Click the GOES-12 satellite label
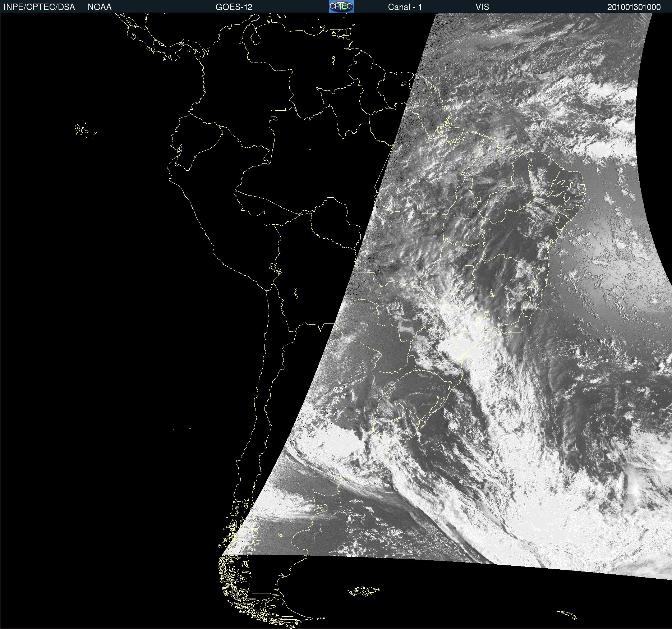 (234, 7)
